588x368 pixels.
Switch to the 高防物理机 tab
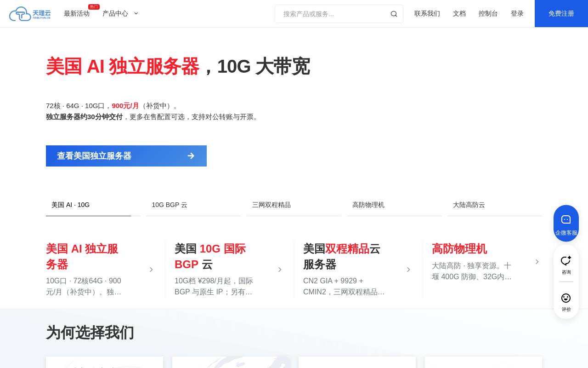(x=394, y=205)
